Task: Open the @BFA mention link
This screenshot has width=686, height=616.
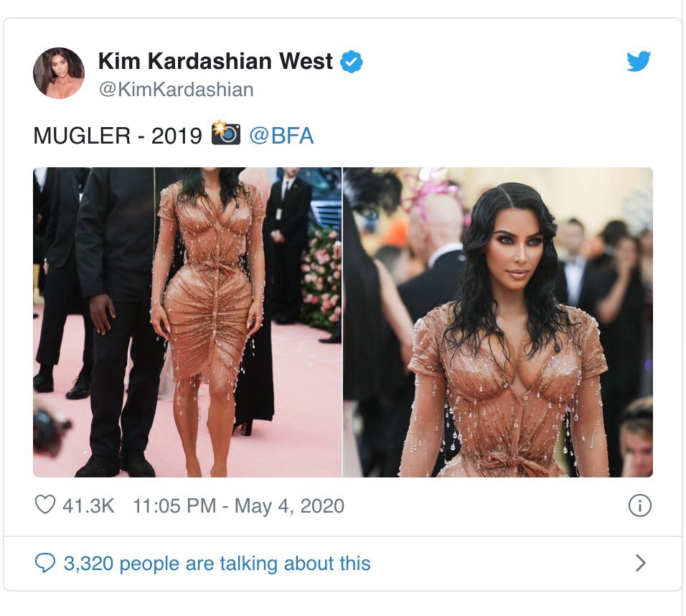Action: pyautogui.click(x=281, y=135)
